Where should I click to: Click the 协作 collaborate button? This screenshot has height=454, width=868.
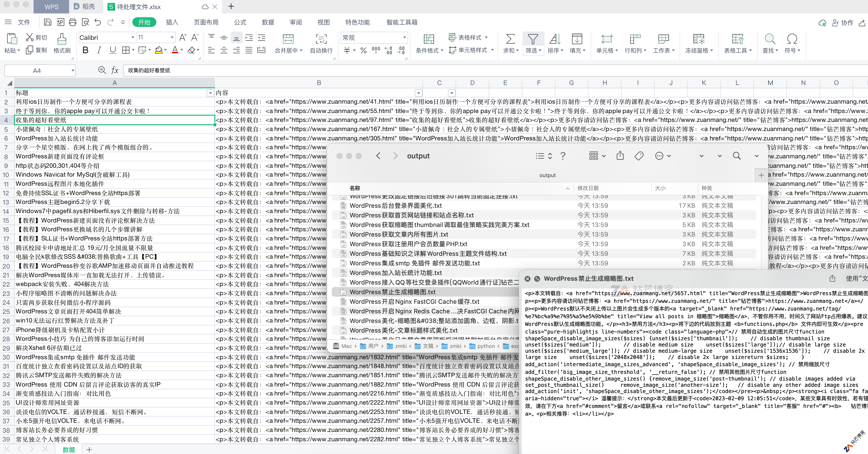click(x=842, y=23)
